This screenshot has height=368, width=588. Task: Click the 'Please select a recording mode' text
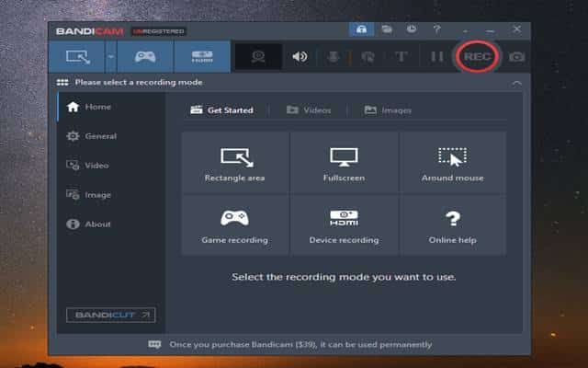tap(139, 82)
